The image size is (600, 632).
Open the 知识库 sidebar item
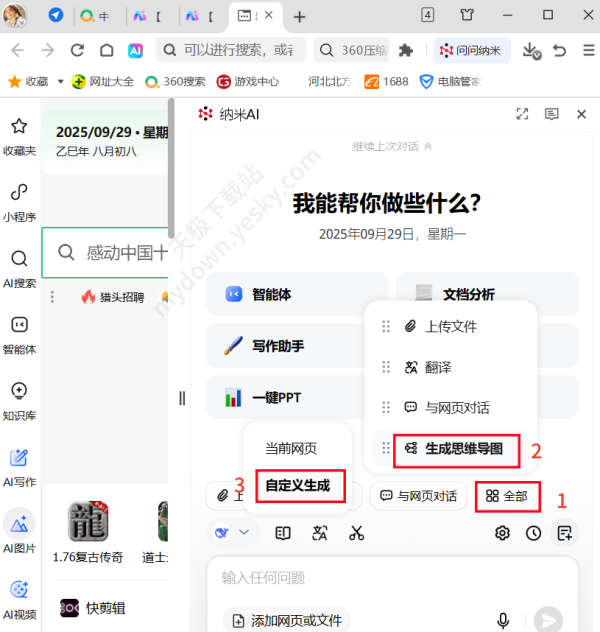[x=19, y=398]
